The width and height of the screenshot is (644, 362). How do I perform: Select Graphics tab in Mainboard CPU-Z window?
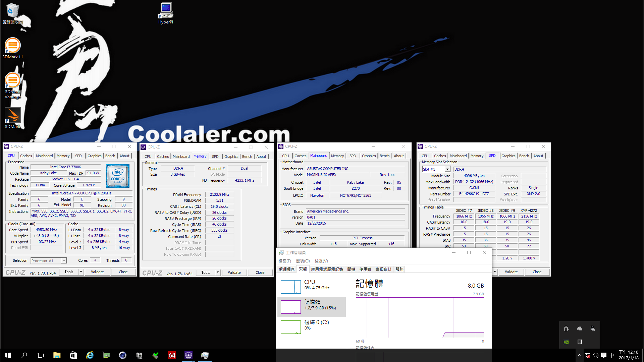[369, 156]
